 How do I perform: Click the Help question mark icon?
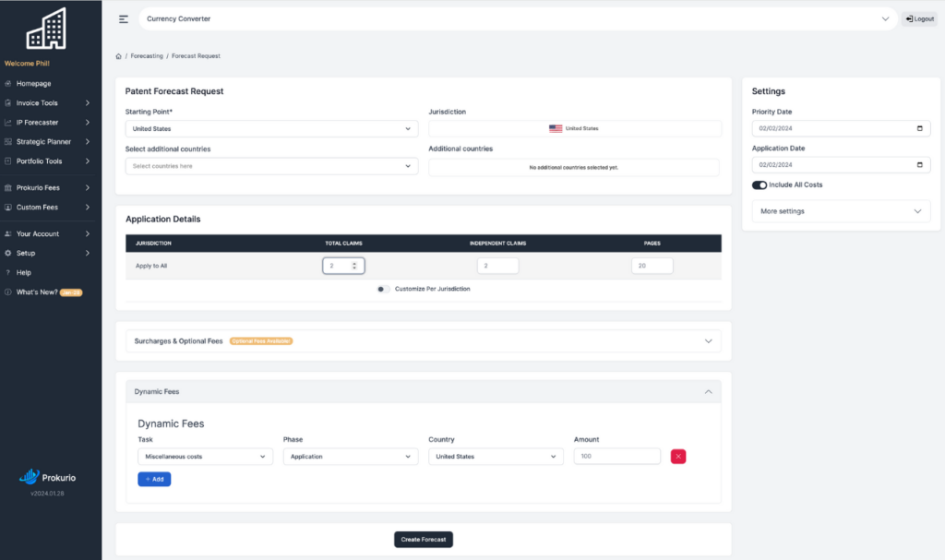7,272
